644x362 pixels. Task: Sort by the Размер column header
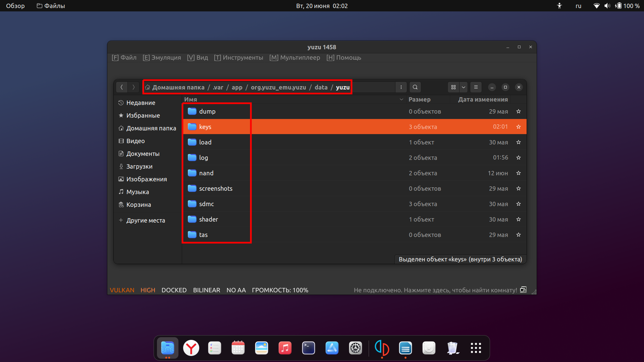click(x=428, y=99)
